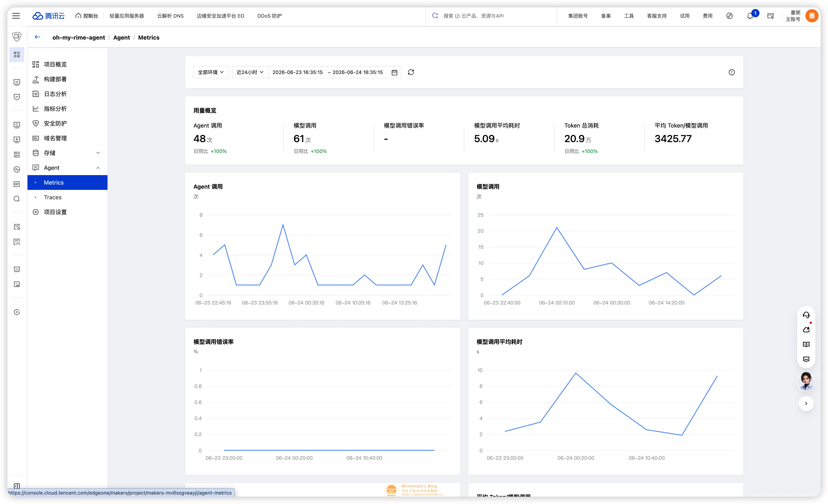Click 客服支持 in top bar
The image size is (828, 504).
click(657, 16)
